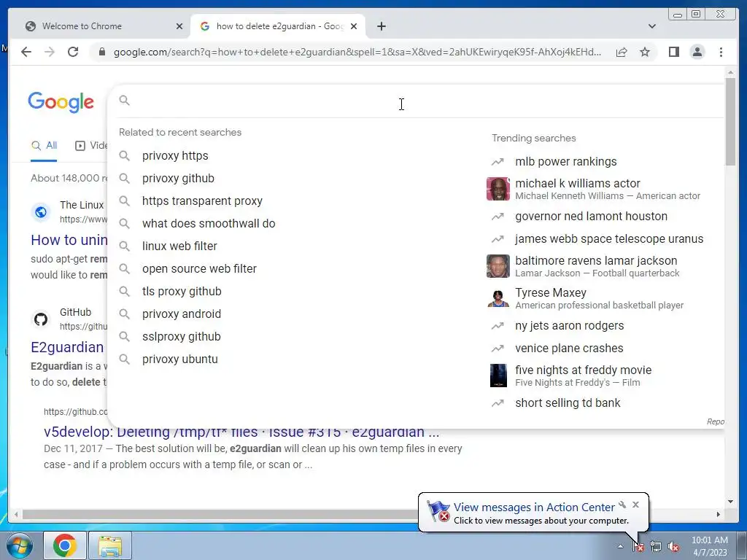747x560 pixels.
Task: Click the Google logo
Action: click(61, 102)
